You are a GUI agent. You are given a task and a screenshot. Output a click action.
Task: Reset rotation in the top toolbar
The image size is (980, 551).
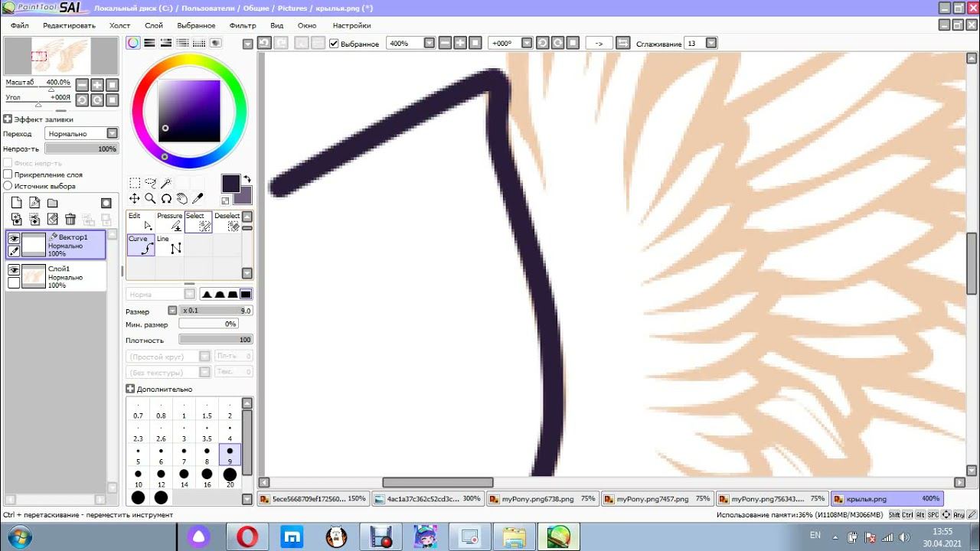pos(573,44)
